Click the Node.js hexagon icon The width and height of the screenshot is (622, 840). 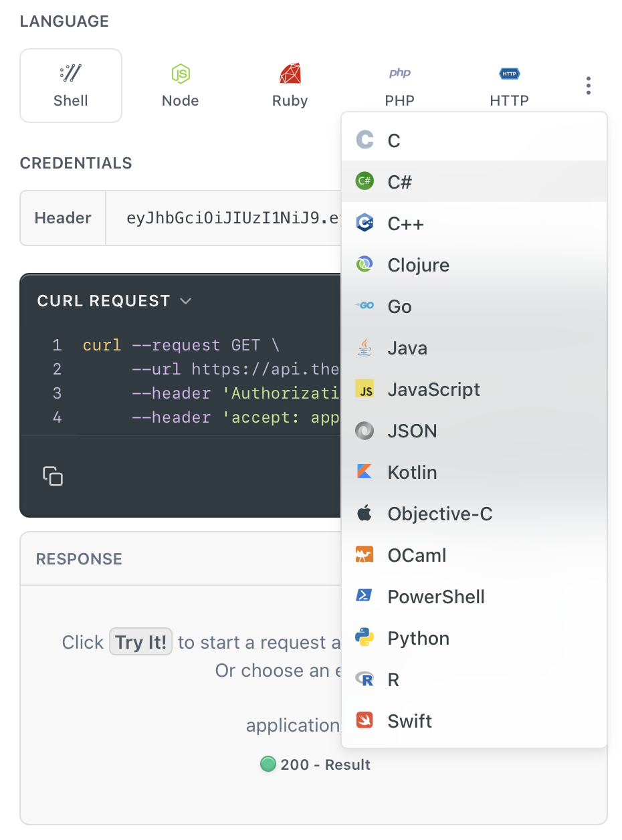point(181,74)
